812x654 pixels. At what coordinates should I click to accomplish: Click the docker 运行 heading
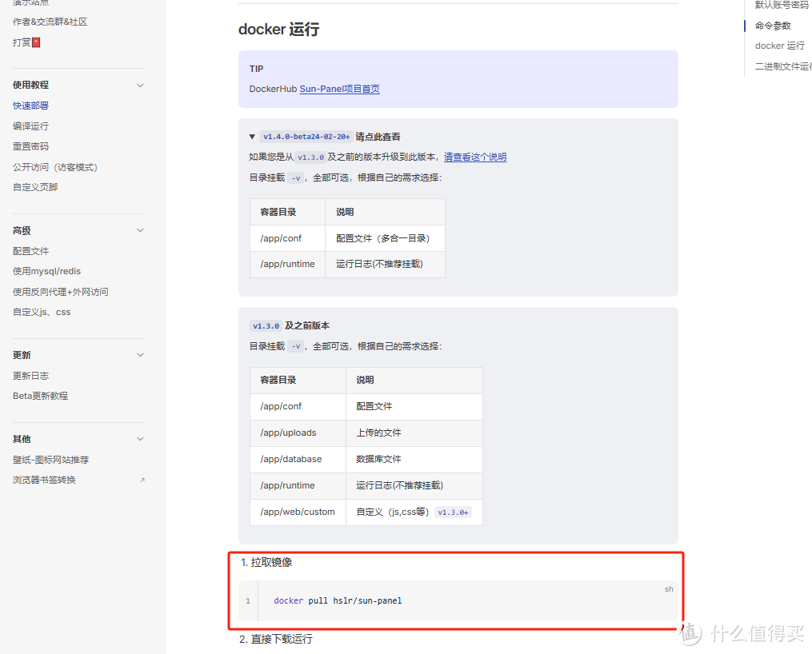pyautogui.click(x=278, y=30)
